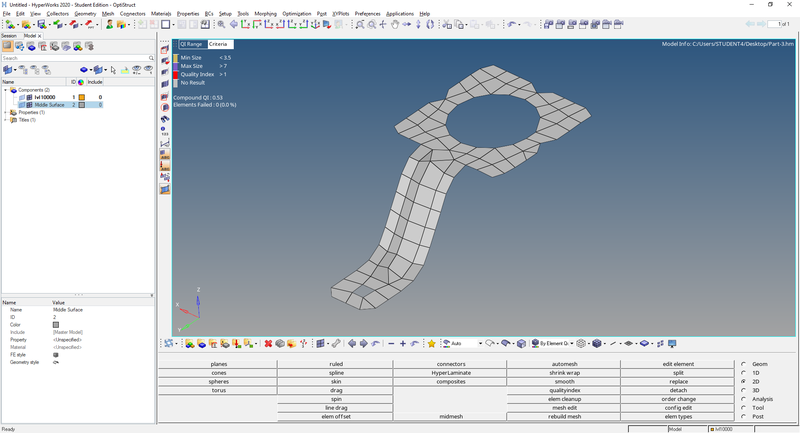This screenshot has height=433, width=800.
Task: Click the plus icon in the bottom toolbar
Action: pyautogui.click(x=402, y=343)
